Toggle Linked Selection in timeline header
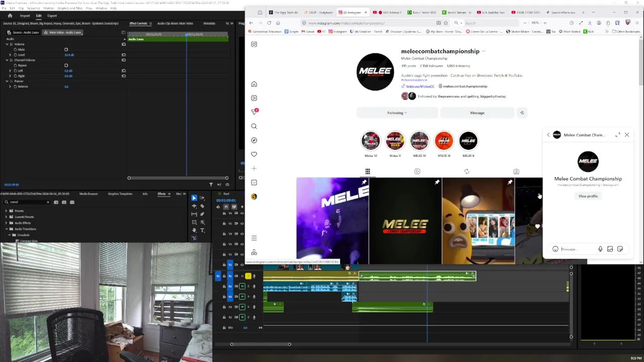The image size is (644, 362). [234, 207]
